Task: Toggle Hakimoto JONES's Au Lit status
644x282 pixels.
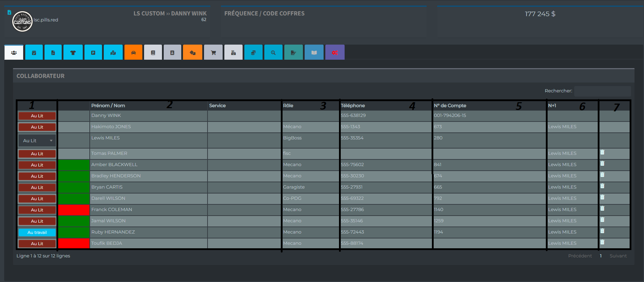Action: (x=37, y=127)
